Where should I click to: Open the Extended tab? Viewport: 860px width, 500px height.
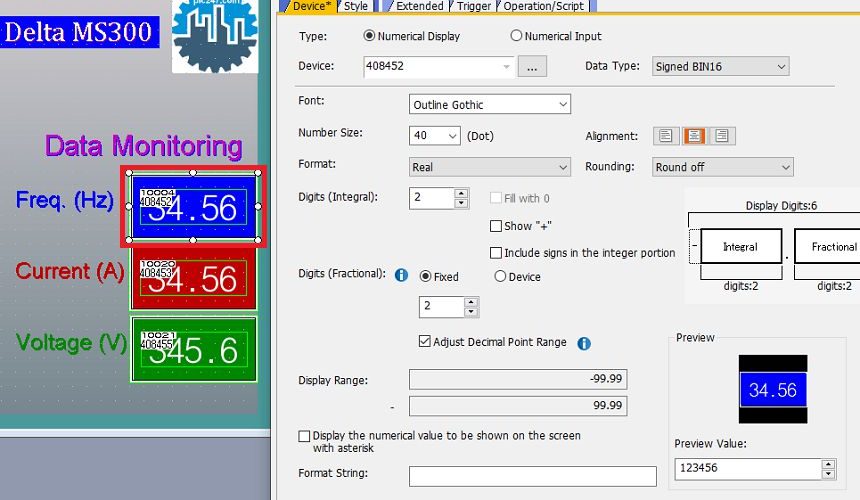419,6
